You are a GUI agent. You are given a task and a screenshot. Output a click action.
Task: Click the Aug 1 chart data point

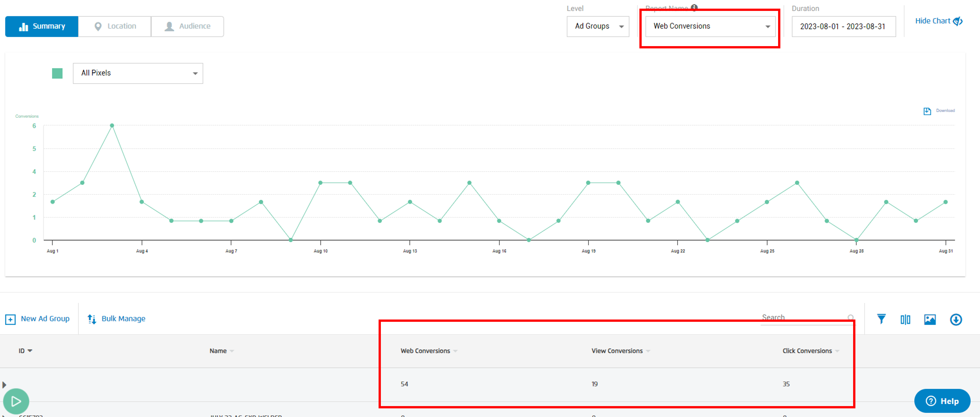53,202
